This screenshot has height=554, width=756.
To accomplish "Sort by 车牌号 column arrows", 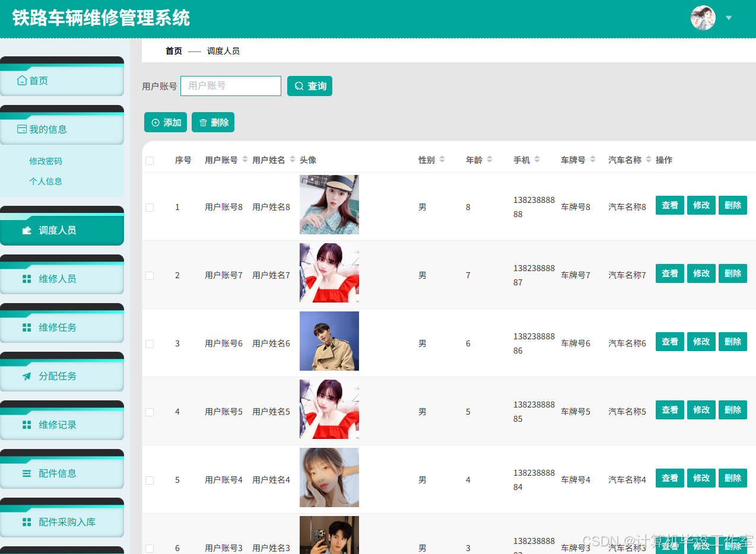I will coord(593,160).
